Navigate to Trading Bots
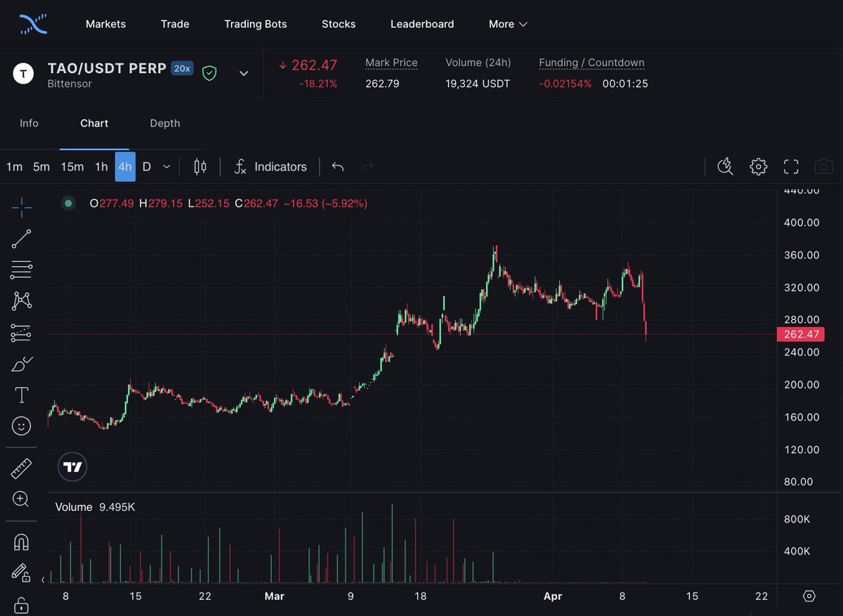The height and width of the screenshot is (616, 843). pos(256,24)
